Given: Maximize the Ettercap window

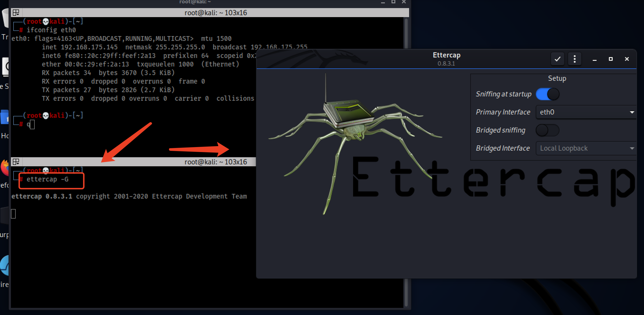Looking at the screenshot, I should 611,59.
